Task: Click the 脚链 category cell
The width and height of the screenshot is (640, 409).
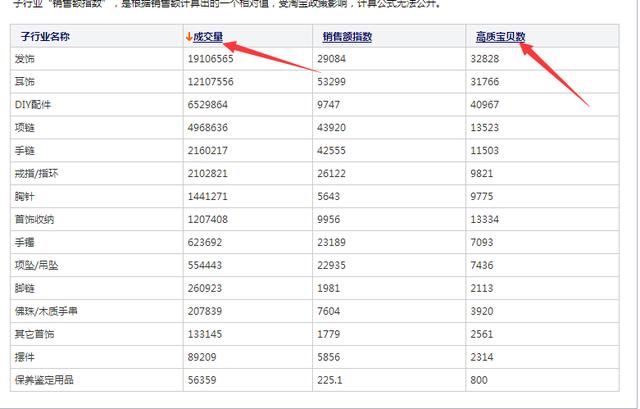Action: 25,287
